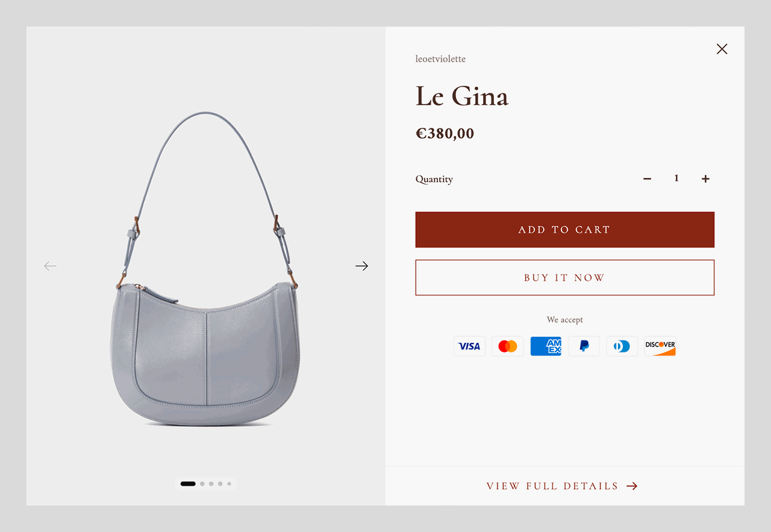Click the Discover payment icon

pyautogui.click(x=660, y=346)
